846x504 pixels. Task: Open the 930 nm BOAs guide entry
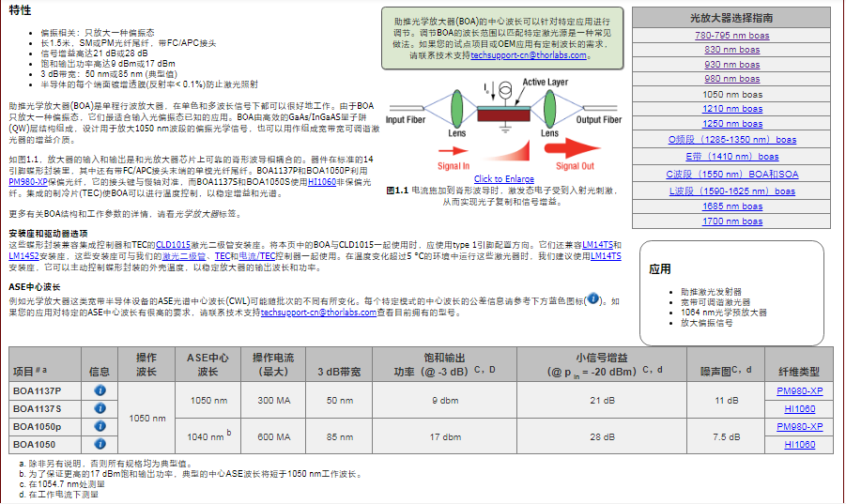(731, 65)
